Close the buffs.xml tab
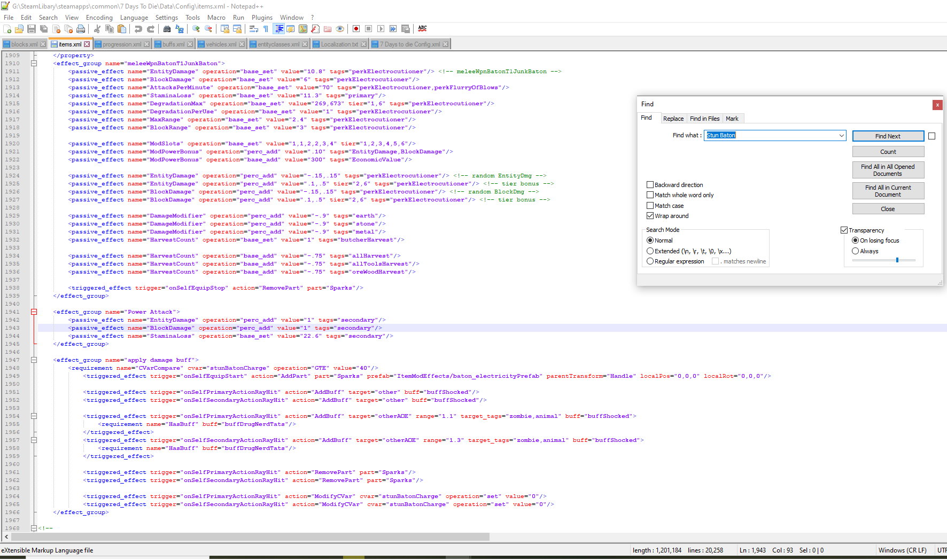 coord(190,44)
